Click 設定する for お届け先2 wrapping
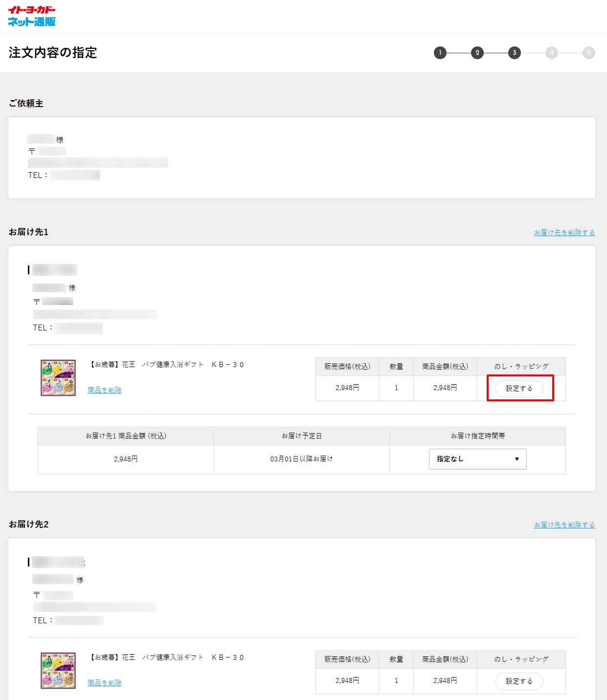The width and height of the screenshot is (607, 700). click(519, 681)
